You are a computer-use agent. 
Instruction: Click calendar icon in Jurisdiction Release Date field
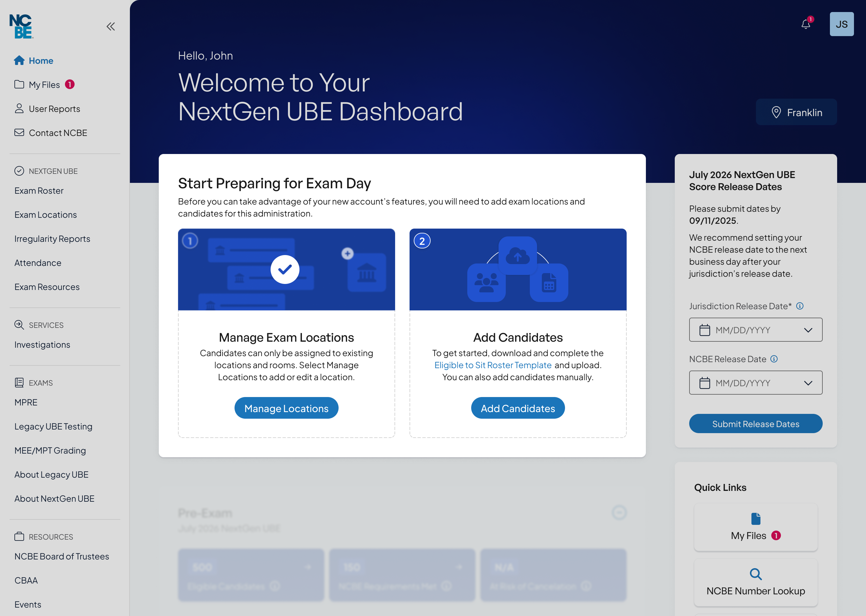705,330
